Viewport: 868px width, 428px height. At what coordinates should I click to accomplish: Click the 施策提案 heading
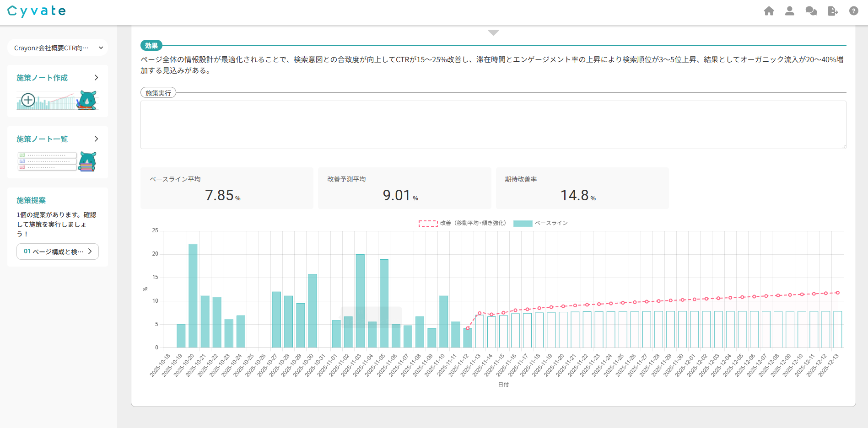[31, 200]
